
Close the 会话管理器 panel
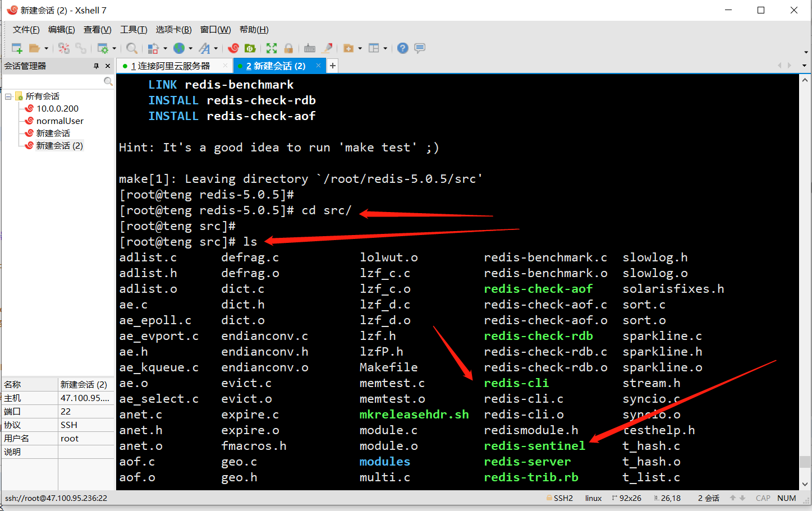(x=108, y=66)
